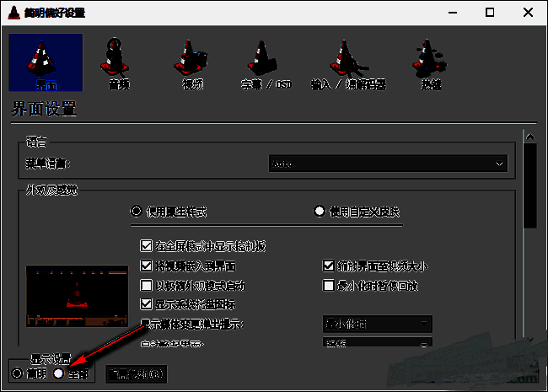Minimize the preferences window
Screen dimensions: 548x392
[453, 13]
